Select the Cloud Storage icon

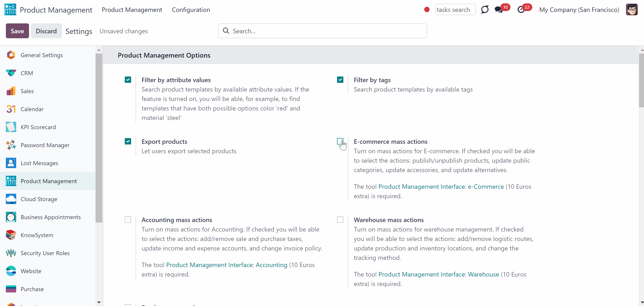[11, 199]
